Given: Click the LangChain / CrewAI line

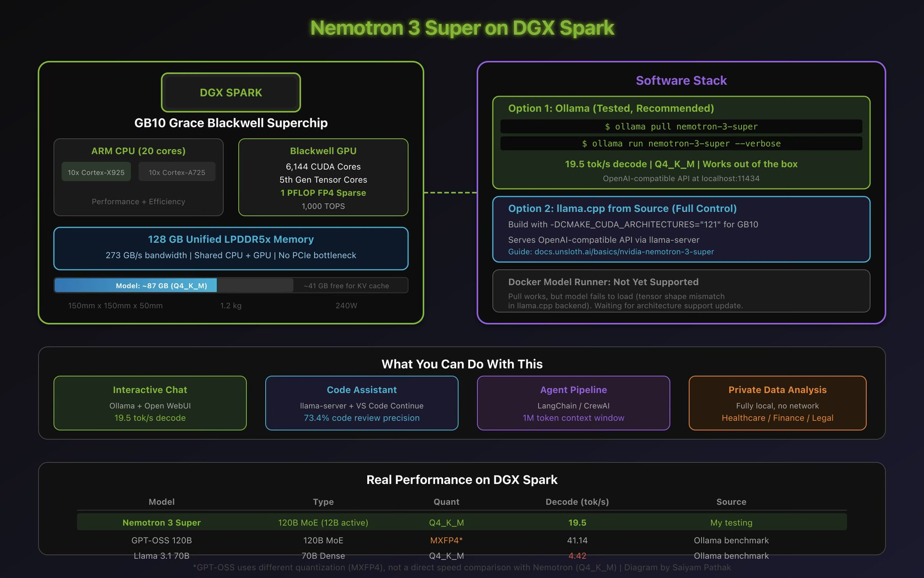Looking at the screenshot, I should (x=573, y=406).
